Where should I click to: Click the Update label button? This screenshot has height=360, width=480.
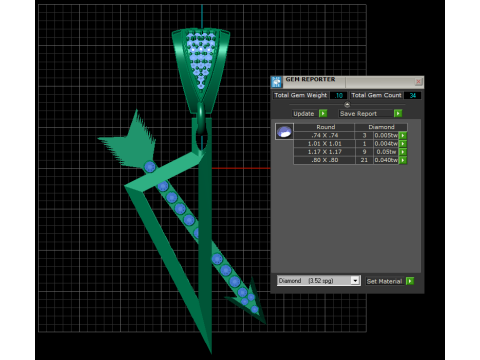(305, 114)
